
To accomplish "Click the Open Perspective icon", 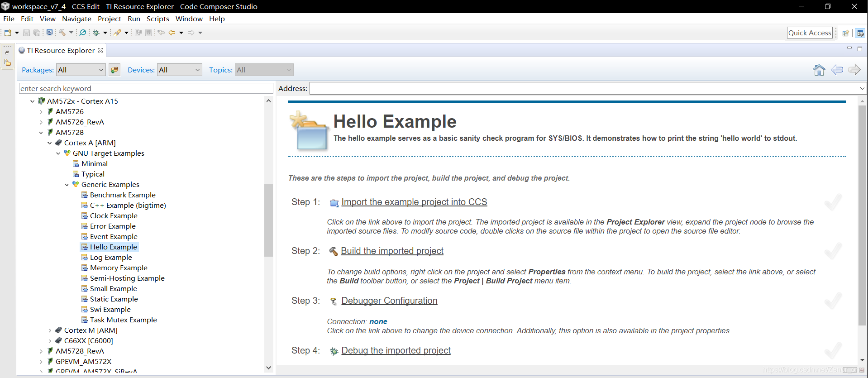I will click(845, 33).
